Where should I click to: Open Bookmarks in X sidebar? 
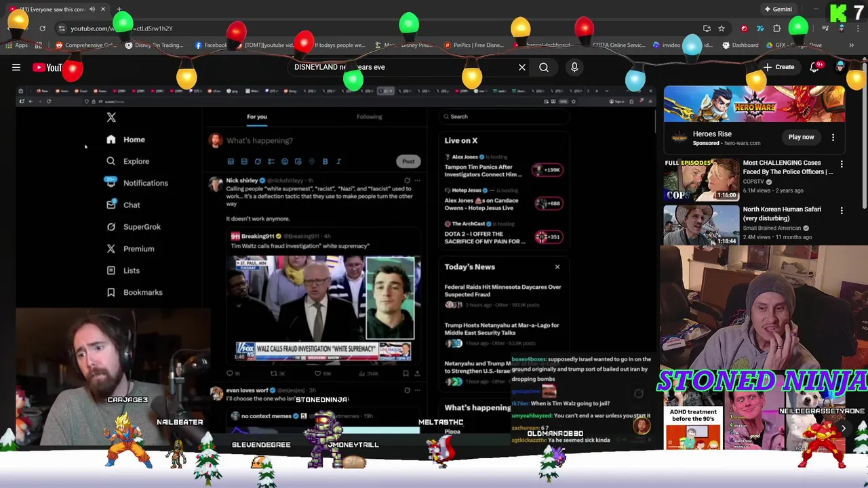coord(134,292)
